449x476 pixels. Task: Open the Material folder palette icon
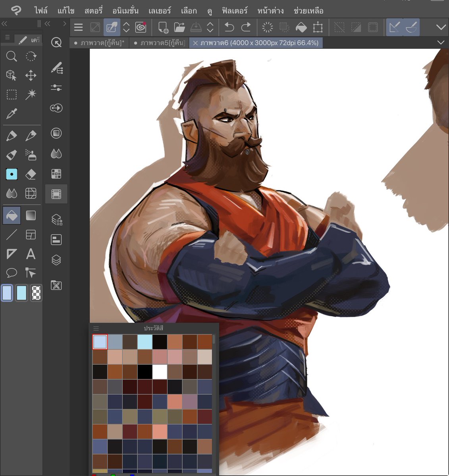point(56,285)
